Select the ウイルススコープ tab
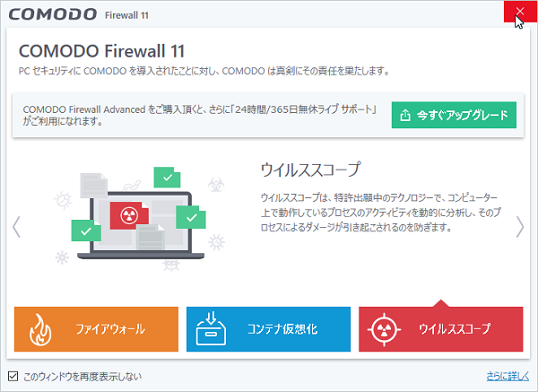The width and height of the screenshot is (538, 392). point(440,329)
